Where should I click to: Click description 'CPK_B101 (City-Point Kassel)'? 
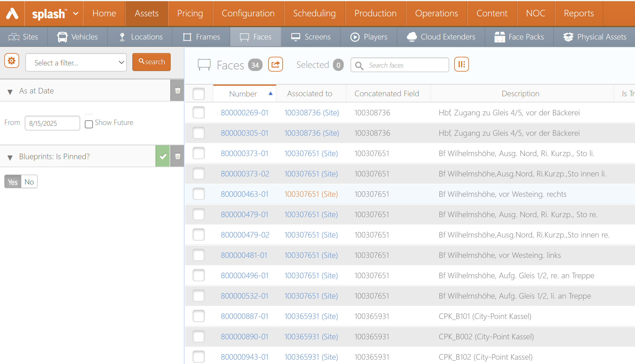click(485, 316)
